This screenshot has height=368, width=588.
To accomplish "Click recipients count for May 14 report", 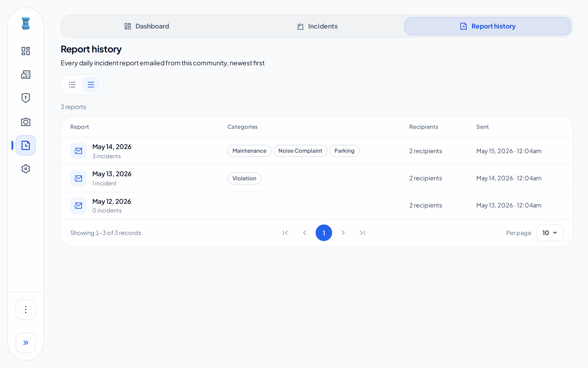I will click(425, 151).
